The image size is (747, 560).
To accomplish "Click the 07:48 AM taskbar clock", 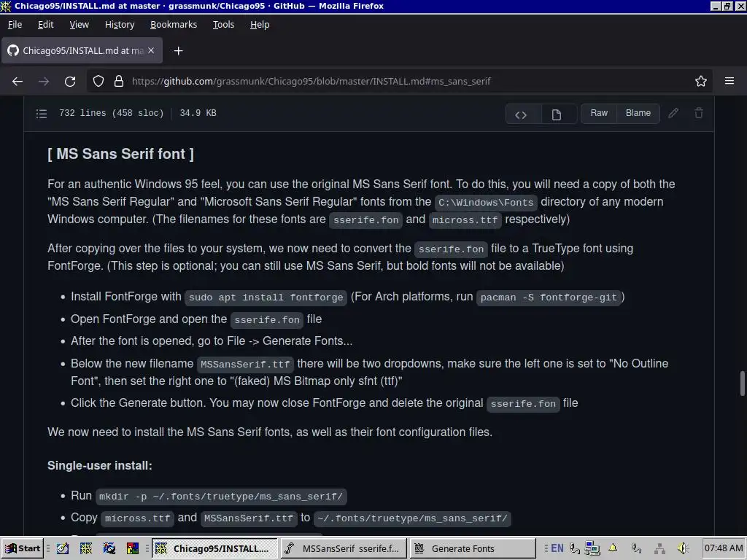I will pyautogui.click(x=724, y=548).
